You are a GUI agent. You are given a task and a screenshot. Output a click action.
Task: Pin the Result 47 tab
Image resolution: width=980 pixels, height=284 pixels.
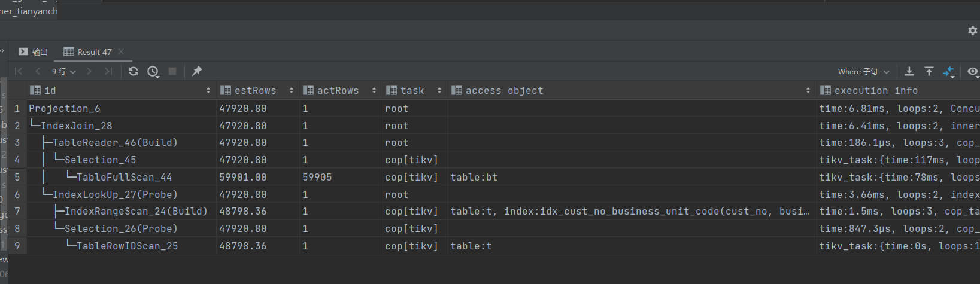point(196,71)
